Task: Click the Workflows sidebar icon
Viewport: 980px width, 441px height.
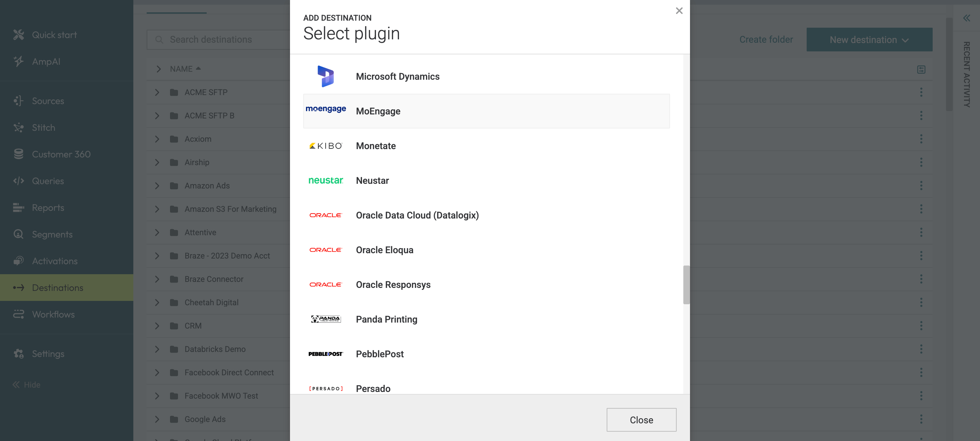Action: click(x=18, y=314)
